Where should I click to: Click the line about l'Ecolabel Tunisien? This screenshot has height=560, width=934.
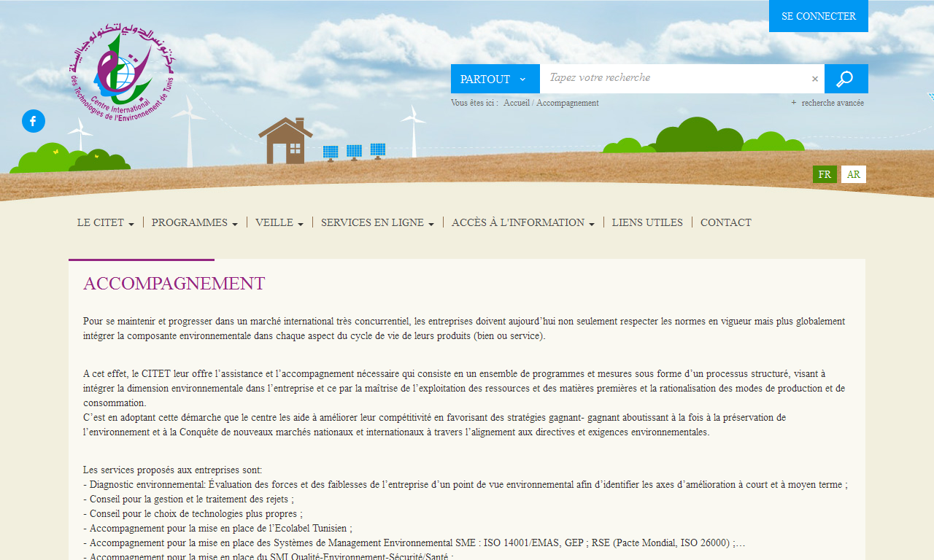click(217, 529)
